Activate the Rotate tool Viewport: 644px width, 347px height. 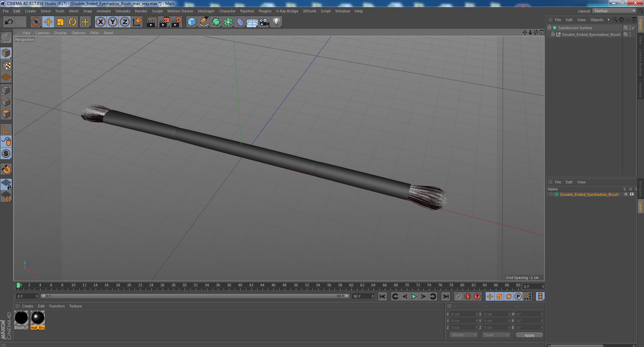pos(72,22)
